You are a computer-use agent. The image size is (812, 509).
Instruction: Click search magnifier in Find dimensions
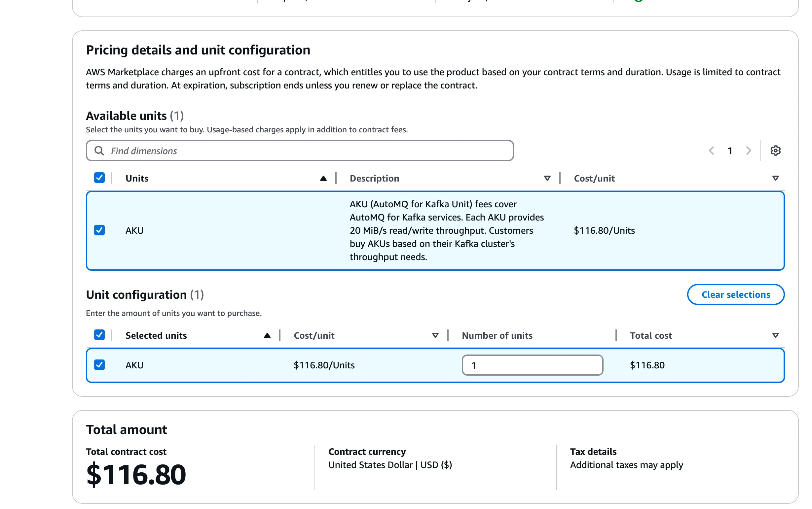pos(99,151)
